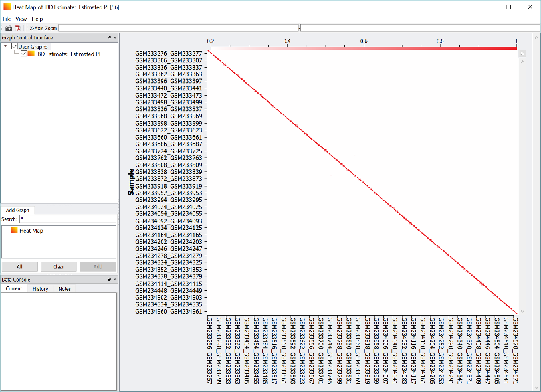Click the Search input field
This screenshot has width=541, height=392.
66,219
